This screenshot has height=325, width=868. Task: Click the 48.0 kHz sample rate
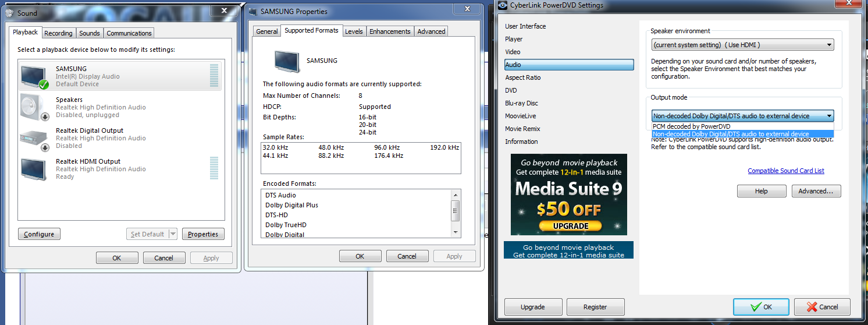(x=331, y=147)
